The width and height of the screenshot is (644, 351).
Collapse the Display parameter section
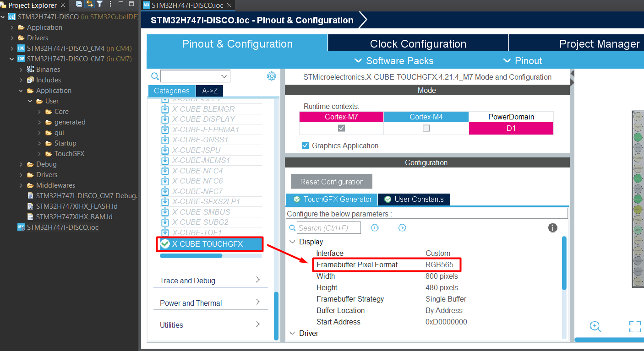click(293, 242)
